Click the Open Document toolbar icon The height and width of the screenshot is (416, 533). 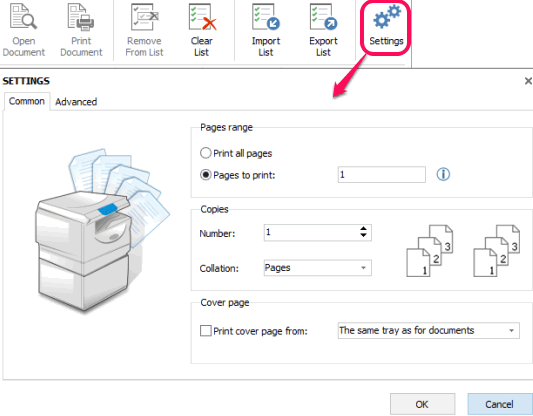click(23, 16)
